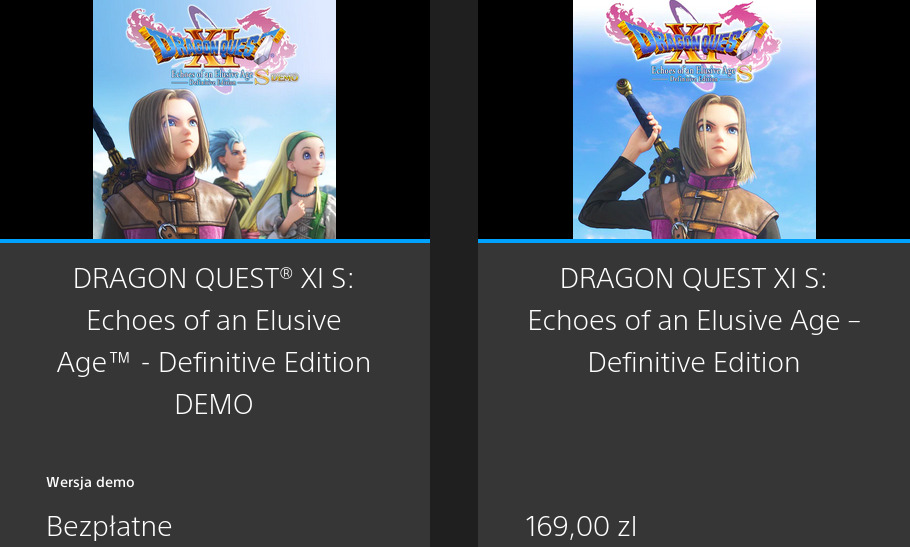Open the full game Definitive Edition cover art

coord(694,119)
